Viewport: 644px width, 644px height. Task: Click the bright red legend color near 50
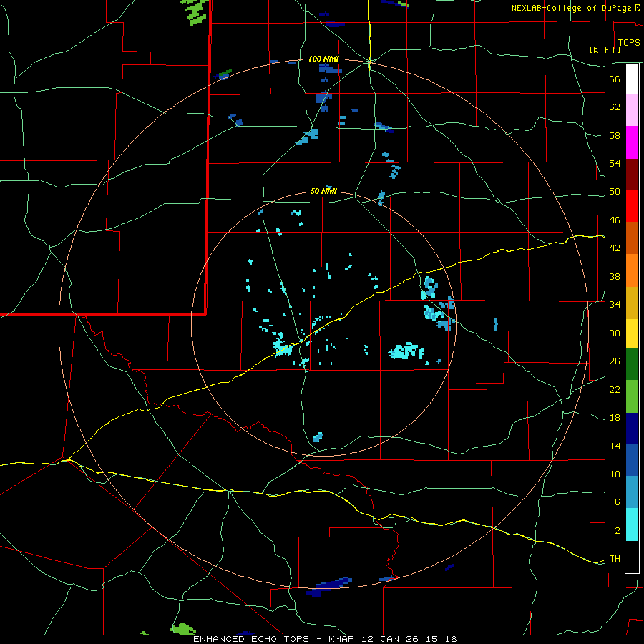click(x=632, y=205)
